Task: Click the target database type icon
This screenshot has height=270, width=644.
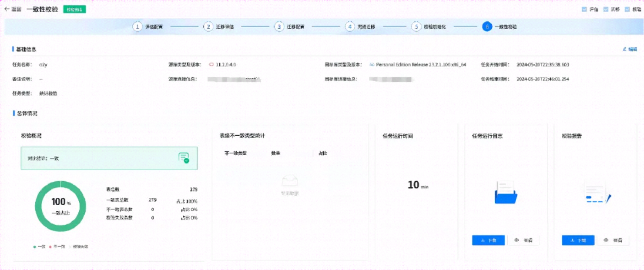Action: (372, 64)
